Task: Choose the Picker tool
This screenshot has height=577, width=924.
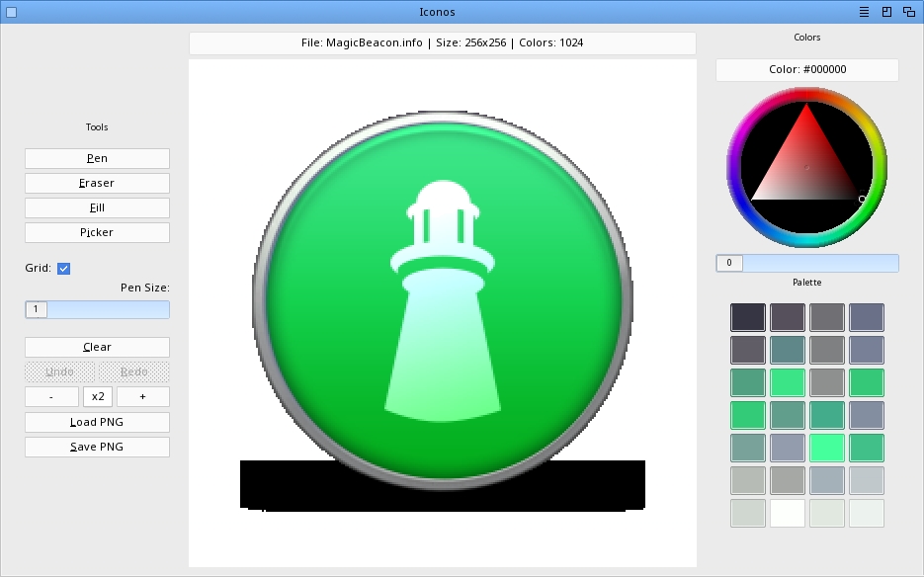Action: coord(97,233)
